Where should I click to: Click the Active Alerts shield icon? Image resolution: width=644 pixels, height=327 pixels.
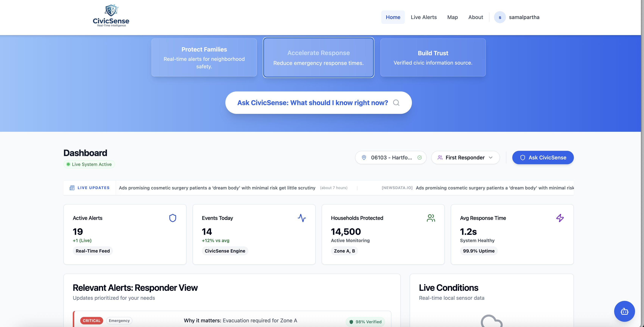click(173, 218)
